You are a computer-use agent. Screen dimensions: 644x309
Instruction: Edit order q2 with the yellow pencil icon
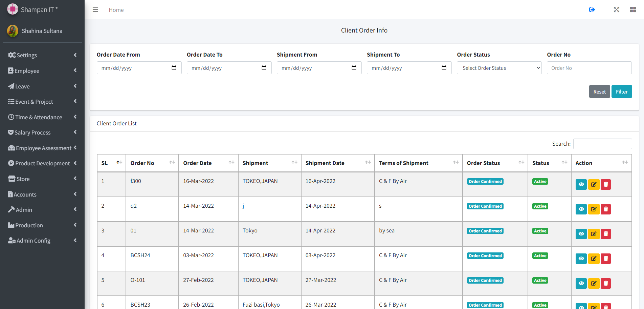pos(594,209)
